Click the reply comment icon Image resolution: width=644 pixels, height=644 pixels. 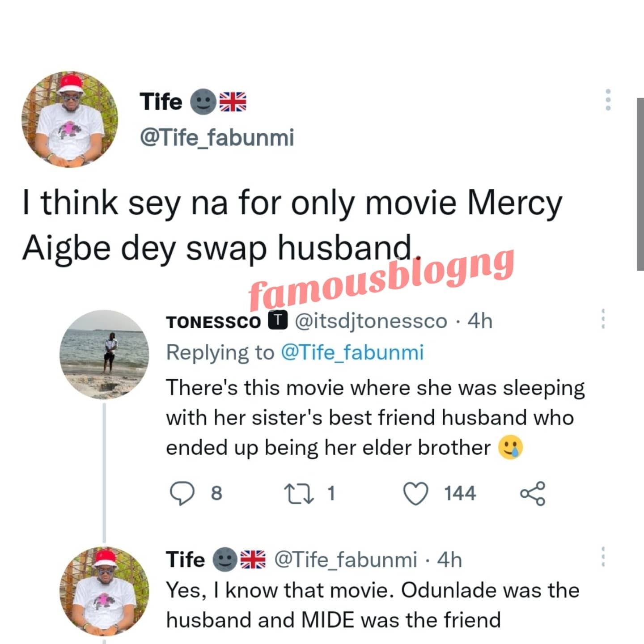[182, 493]
